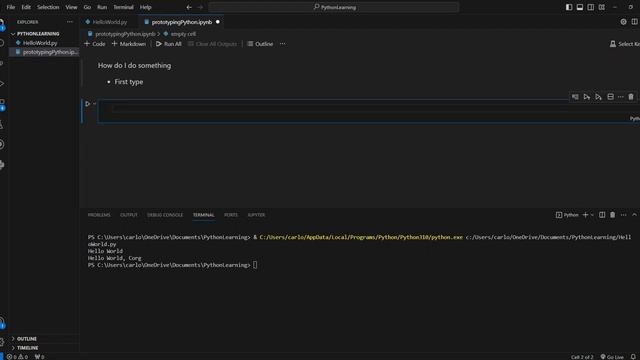Toggle the primary side bar layout icon
This screenshot has height=360, width=640.
tap(569, 7)
